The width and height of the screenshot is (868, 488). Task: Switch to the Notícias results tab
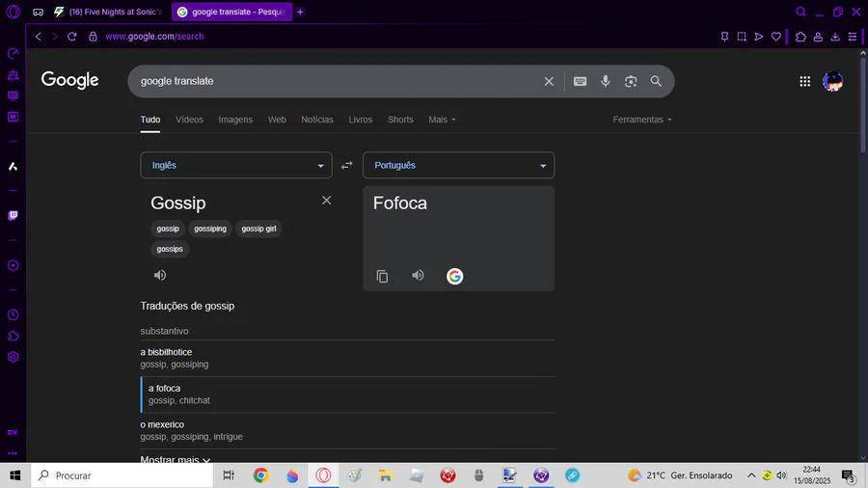(x=317, y=120)
